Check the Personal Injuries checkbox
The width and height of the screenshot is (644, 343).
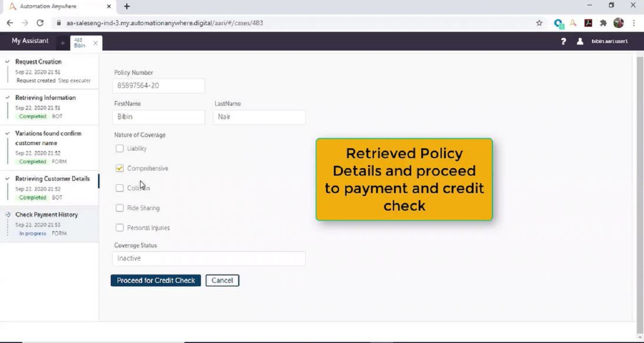[120, 228]
